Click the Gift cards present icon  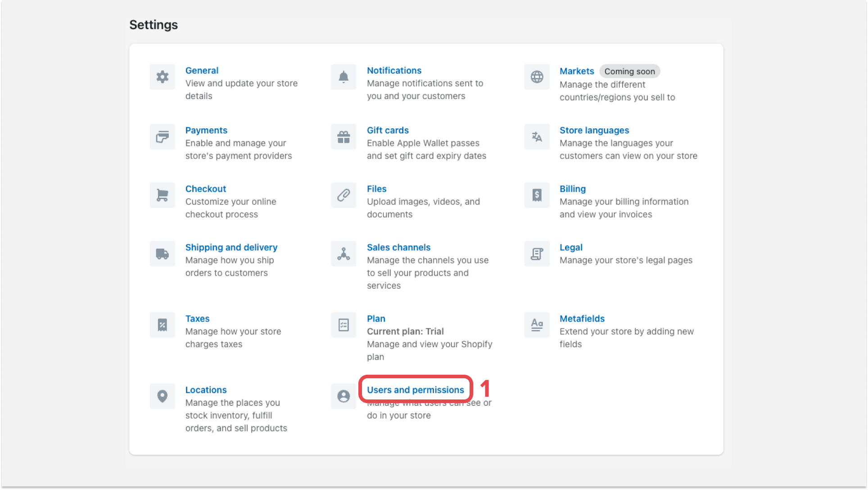(344, 136)
